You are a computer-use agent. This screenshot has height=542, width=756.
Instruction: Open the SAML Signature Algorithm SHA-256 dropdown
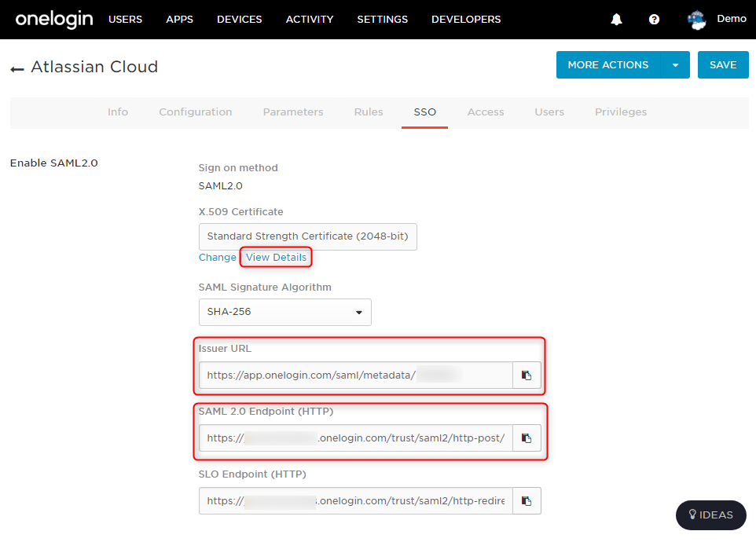tap(285, 312)
